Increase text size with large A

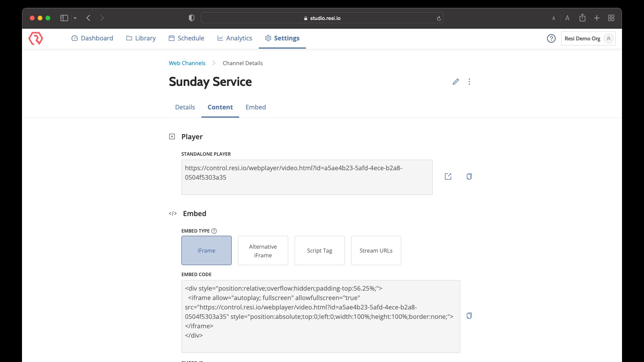pos(567,18)
